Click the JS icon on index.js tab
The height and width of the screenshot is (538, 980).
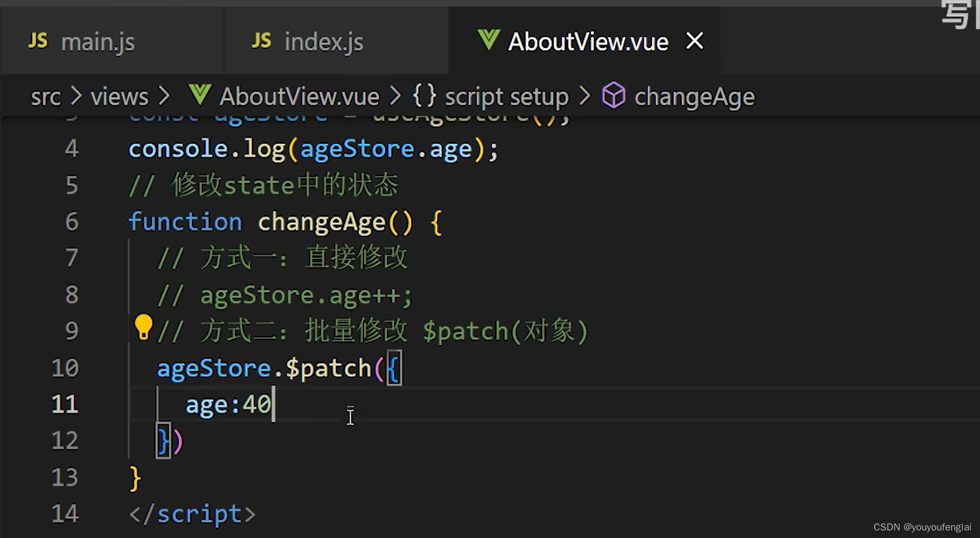point(262,40)
